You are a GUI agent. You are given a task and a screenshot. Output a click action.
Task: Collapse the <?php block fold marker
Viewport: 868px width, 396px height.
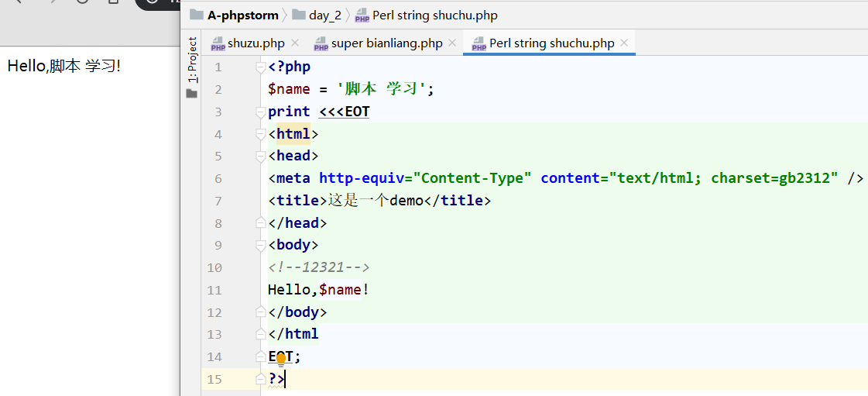pos(261,67)
